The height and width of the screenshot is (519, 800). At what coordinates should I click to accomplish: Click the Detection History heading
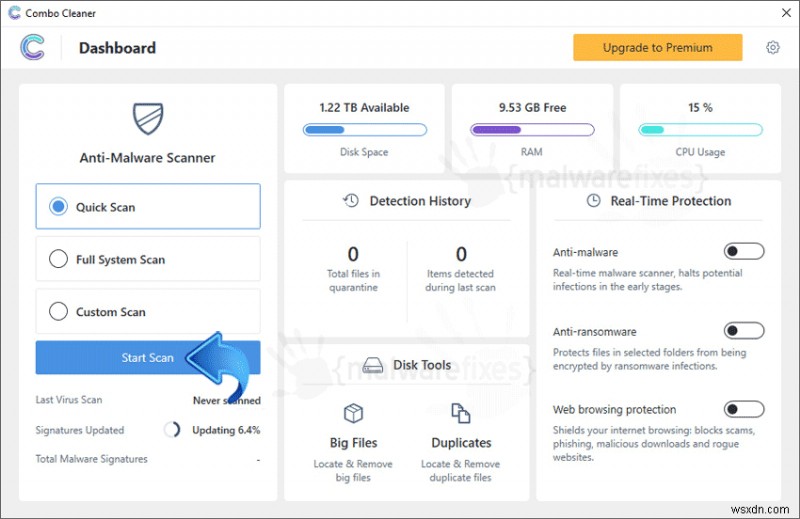coord(420,201)
